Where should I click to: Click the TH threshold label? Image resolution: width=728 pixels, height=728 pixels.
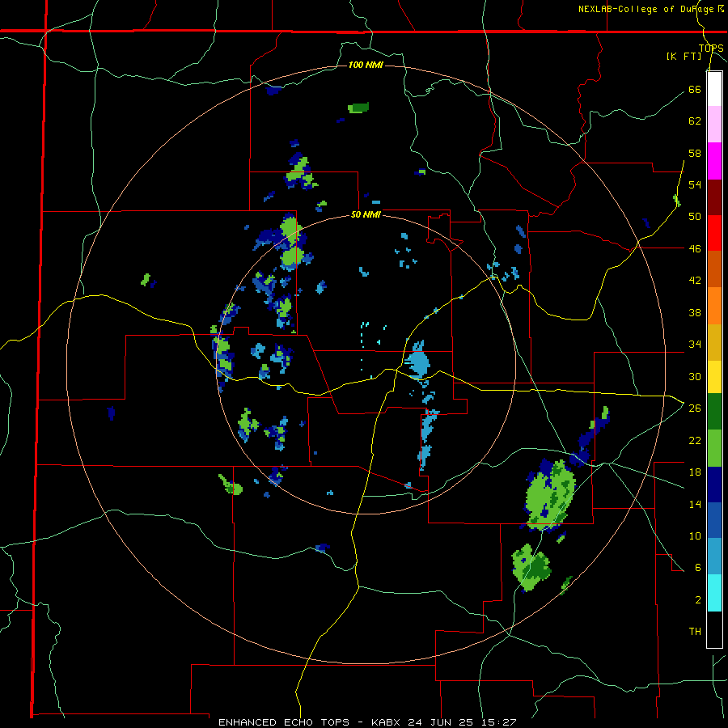point(695,632)
